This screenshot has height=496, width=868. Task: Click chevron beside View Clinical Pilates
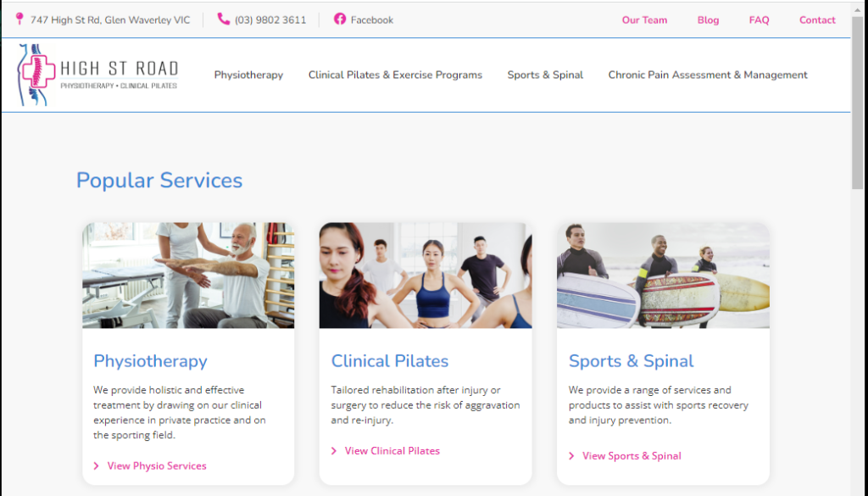pos(334,451)
